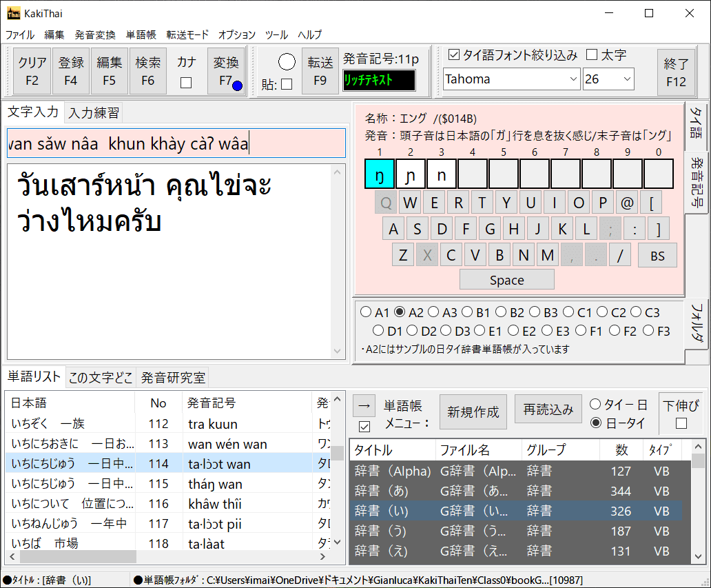Uncheck the checkbox under the arrow button

coord(364,427)
